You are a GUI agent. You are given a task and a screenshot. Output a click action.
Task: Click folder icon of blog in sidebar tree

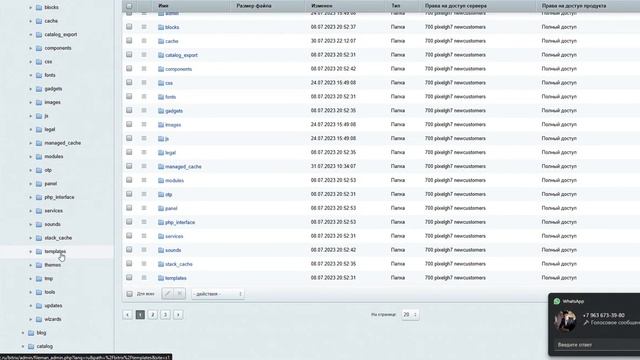31,333
